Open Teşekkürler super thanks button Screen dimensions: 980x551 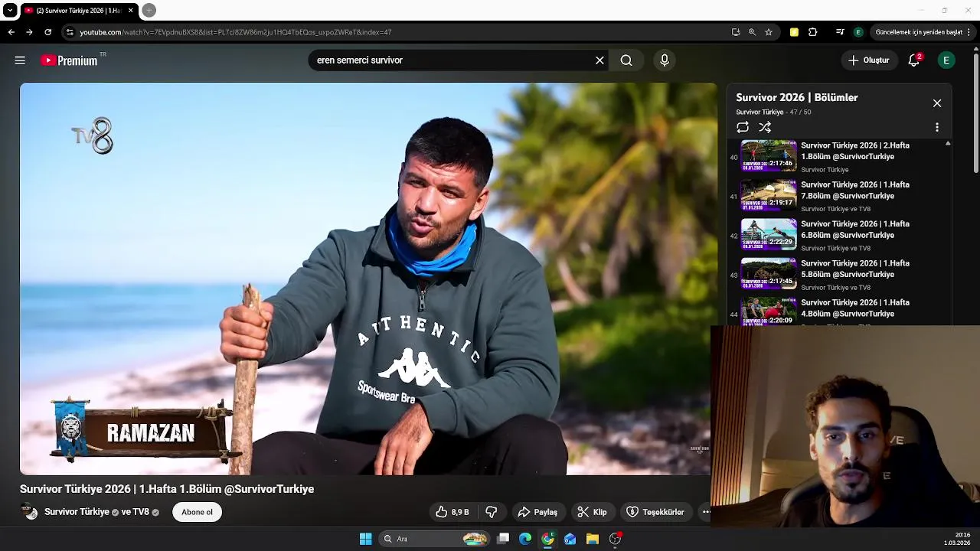[x=656, y=512]
